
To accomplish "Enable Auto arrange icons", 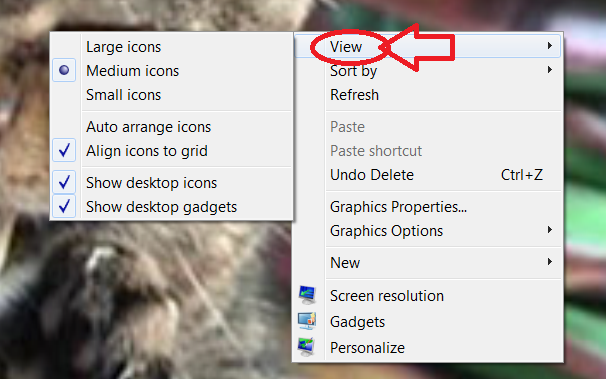I will point(148,127).
